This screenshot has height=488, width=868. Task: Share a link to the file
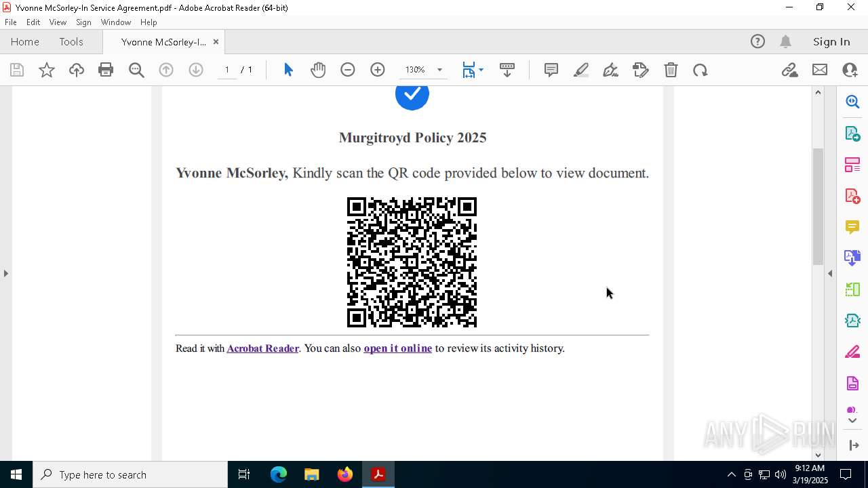coord(789,70)
